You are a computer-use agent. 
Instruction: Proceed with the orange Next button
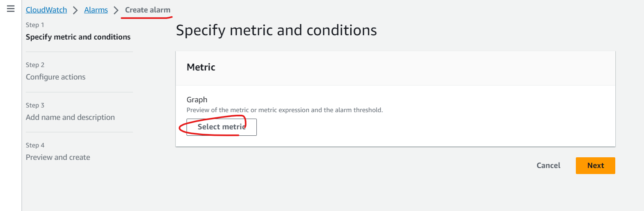pos(596,165)
